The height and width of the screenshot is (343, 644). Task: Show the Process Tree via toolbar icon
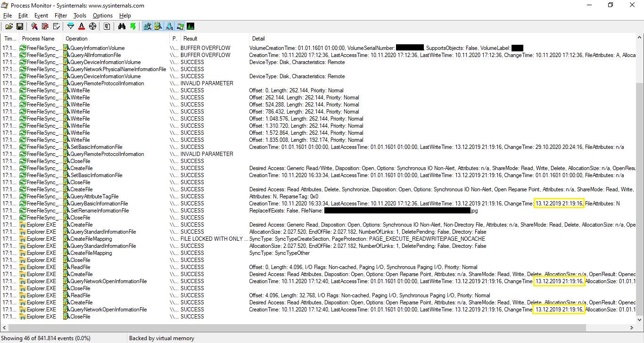107,26
